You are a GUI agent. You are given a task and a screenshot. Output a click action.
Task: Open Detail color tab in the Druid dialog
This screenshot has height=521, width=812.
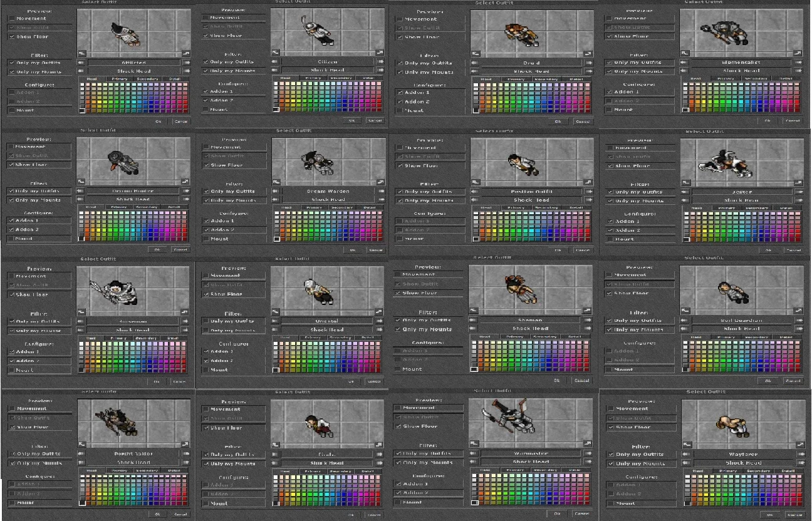click(x=577, y=80)
